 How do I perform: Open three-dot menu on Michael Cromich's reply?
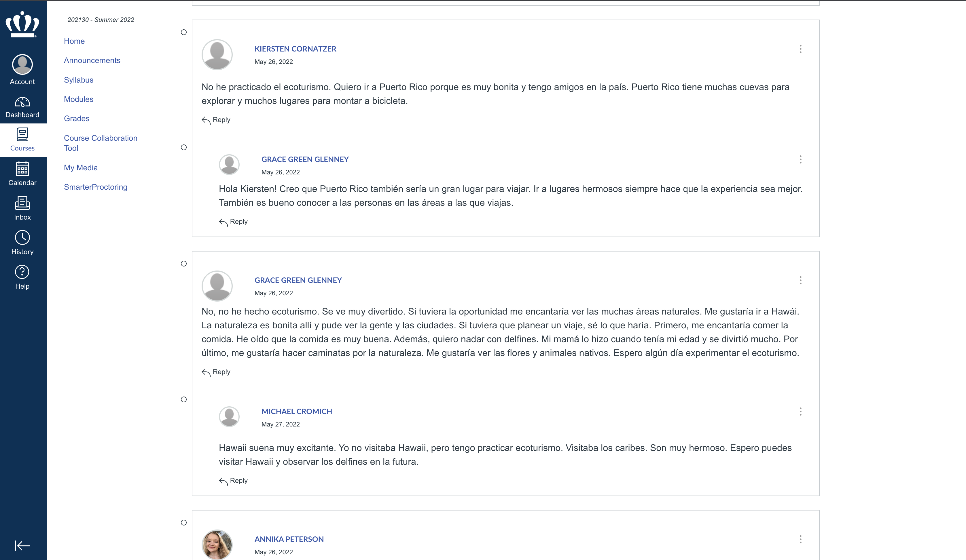click(800, 412)
